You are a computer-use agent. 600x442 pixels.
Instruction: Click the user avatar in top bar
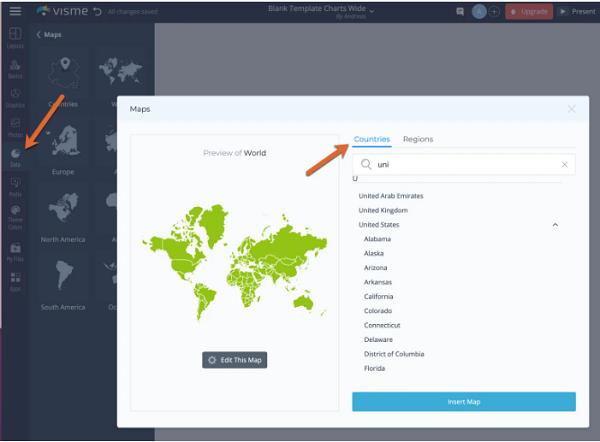tap(479, 11)
